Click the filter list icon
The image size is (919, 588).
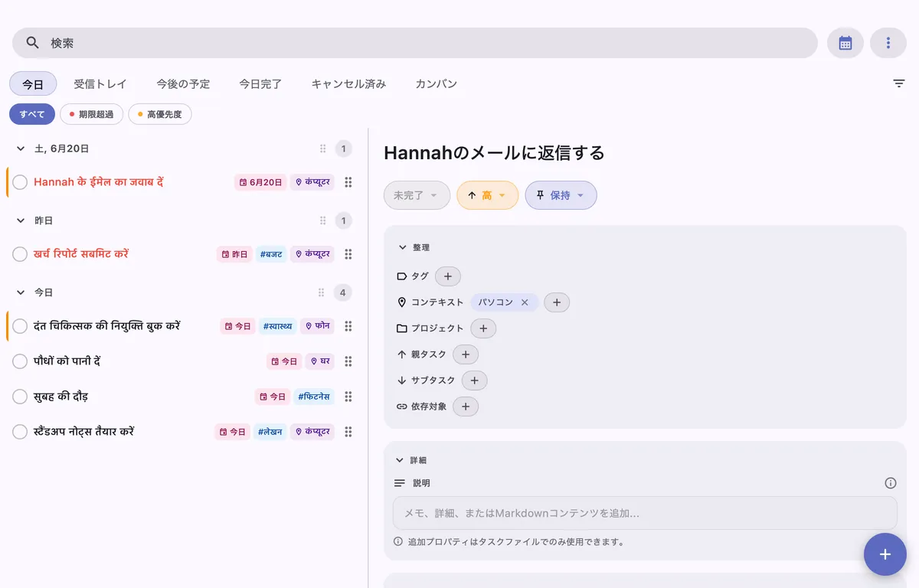[899, 83]
